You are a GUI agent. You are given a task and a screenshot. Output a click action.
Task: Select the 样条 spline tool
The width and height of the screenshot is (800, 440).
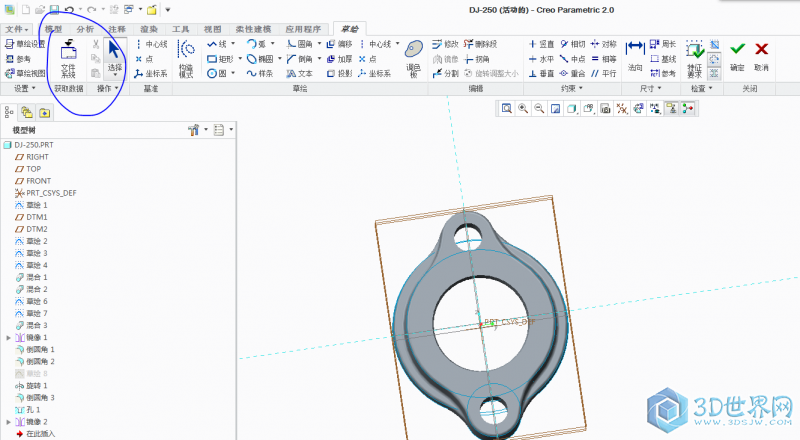[x=260, y=74]
